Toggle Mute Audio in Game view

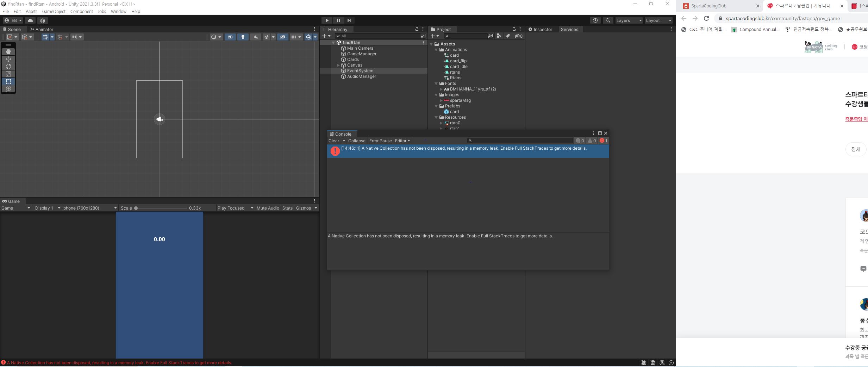point(268,208)
